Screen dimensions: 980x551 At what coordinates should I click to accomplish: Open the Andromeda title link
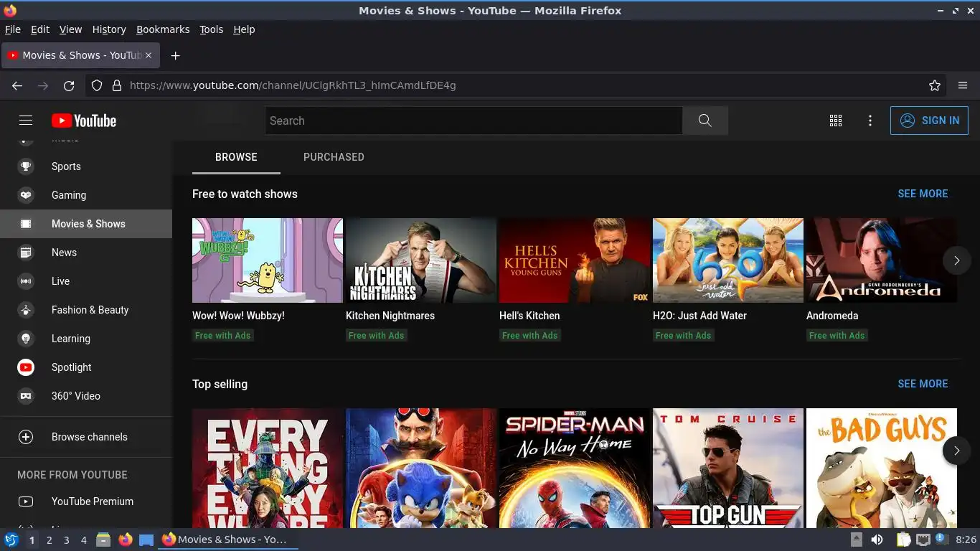[832, 316]
